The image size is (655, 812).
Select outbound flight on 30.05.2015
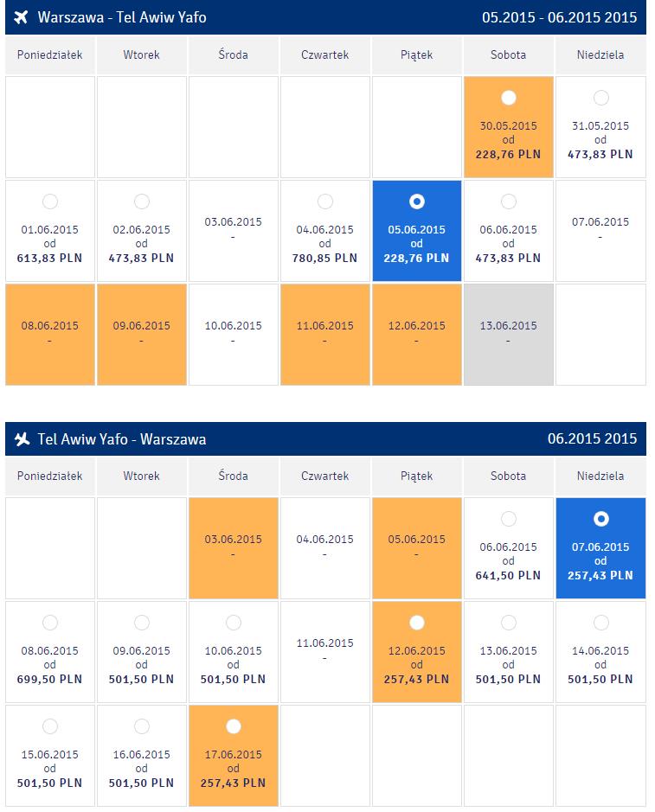click(x=509, y=98)
